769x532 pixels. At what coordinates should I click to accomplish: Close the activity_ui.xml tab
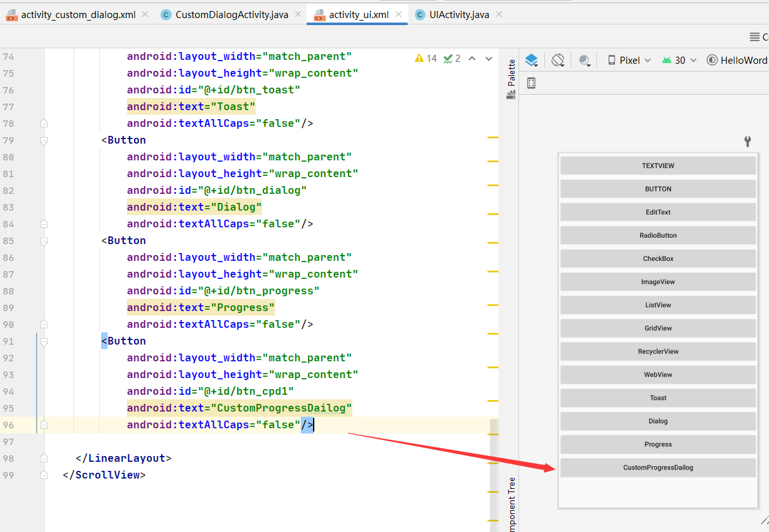[x=399, y=14]
